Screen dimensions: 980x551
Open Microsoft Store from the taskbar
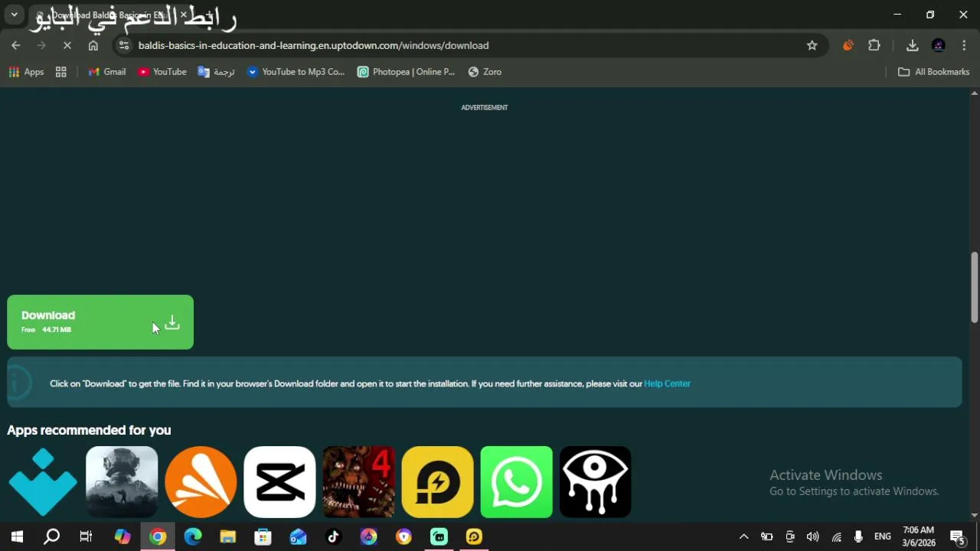coord(263,536)
